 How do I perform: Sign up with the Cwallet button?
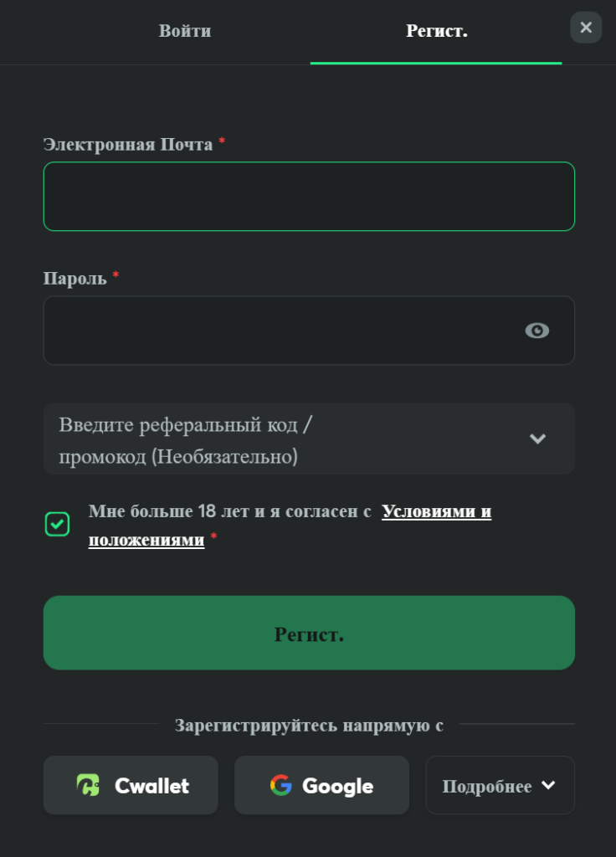[x=131, y=785]
